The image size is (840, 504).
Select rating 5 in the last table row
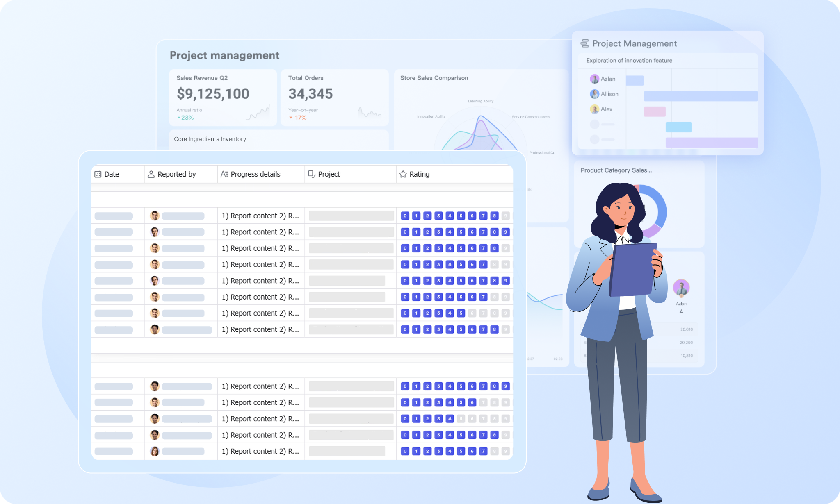click(x=461, y=451)
